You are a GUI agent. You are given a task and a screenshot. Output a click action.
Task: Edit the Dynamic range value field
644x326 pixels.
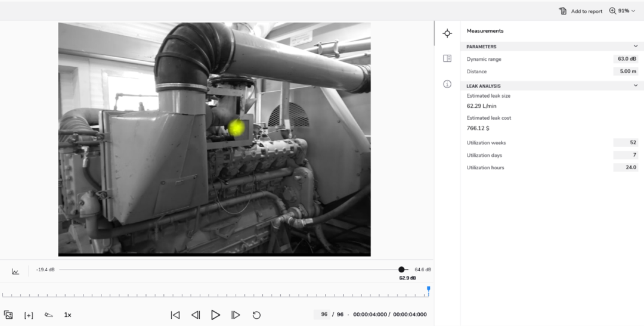[626, 59]
